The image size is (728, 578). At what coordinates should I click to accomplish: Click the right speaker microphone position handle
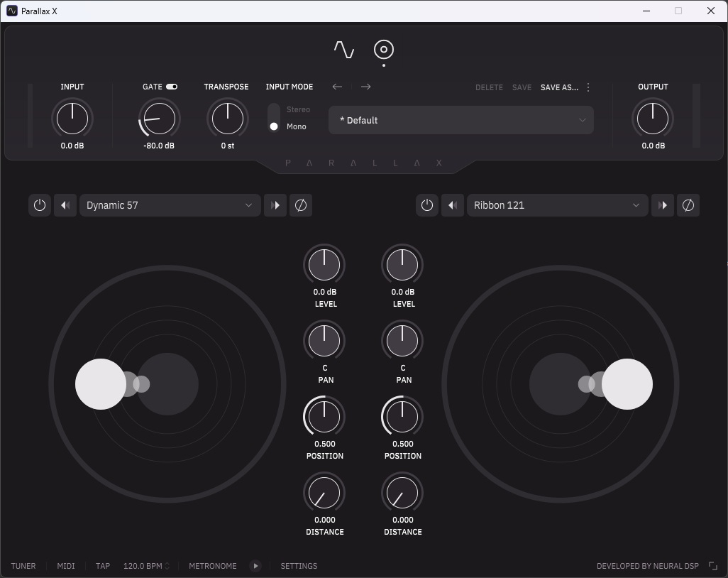pyautogui.click(x=627, y=384)
